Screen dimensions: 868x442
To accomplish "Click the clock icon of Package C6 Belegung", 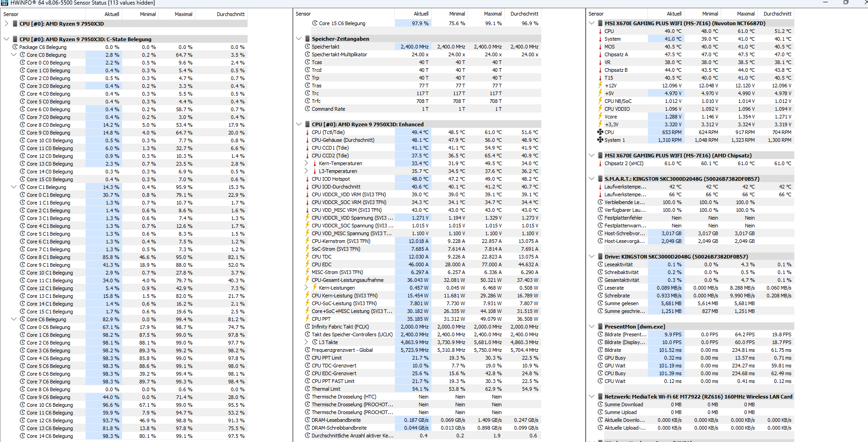I will point(15,47).
